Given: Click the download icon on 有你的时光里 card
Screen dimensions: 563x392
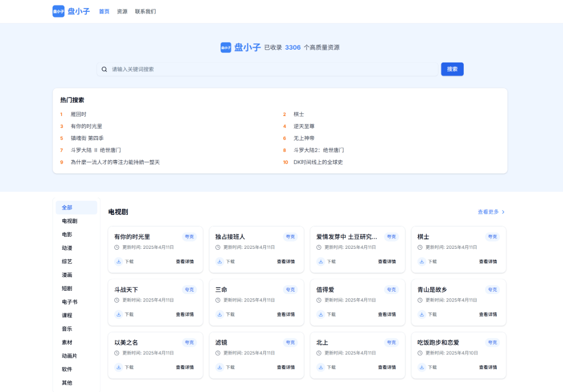Looking at the screenshot, I should pyautogui.click(x=118, y=261).
